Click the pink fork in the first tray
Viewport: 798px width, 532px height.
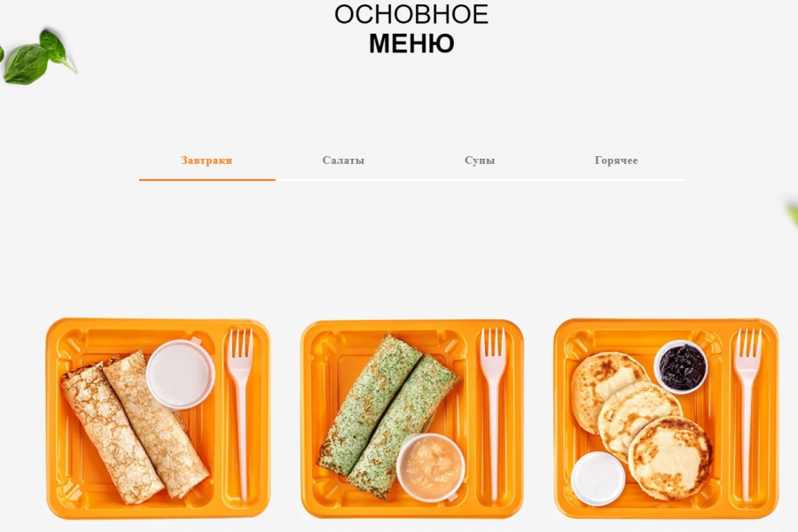240,412
